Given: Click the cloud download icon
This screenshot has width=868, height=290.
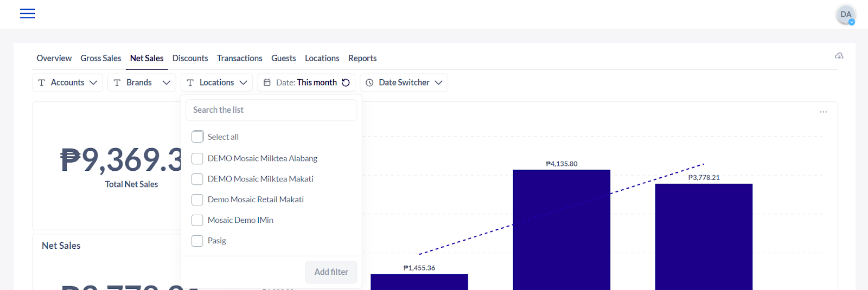Looking at the screenshot, I should [x=839, y=56].
